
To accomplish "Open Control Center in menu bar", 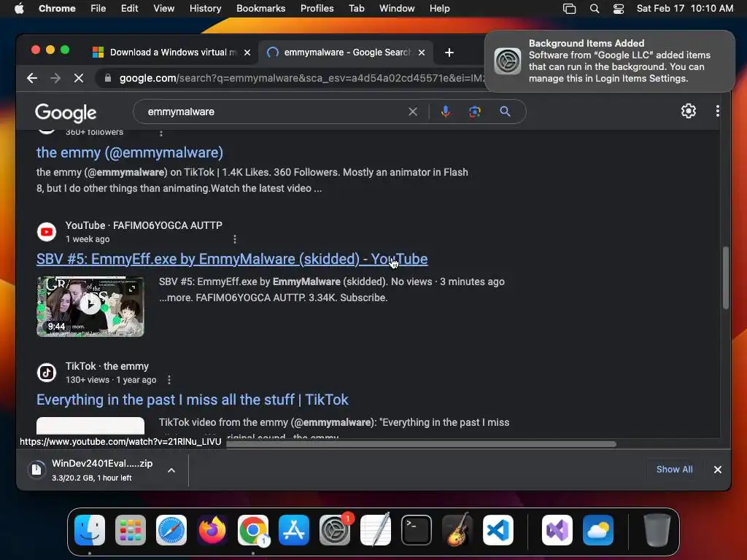I will pyautogui.click(x=619, y=9).
